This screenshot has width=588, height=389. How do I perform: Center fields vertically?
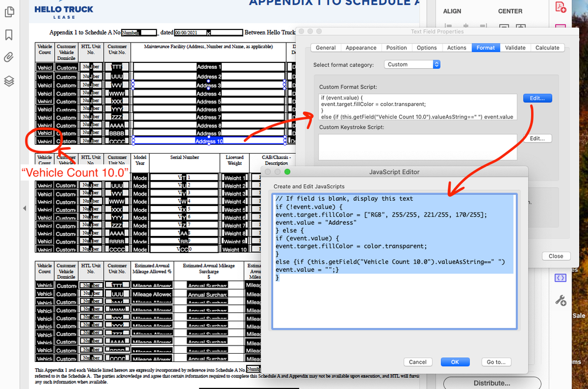(504, 26)
